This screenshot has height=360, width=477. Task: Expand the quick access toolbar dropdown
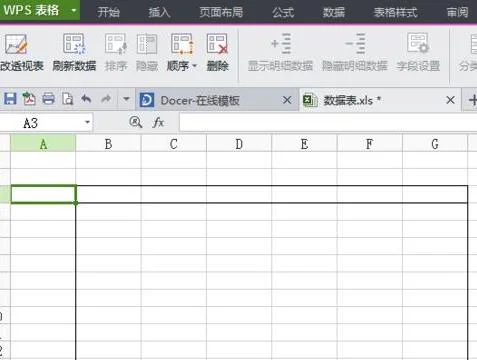click(x=126, y=99)
